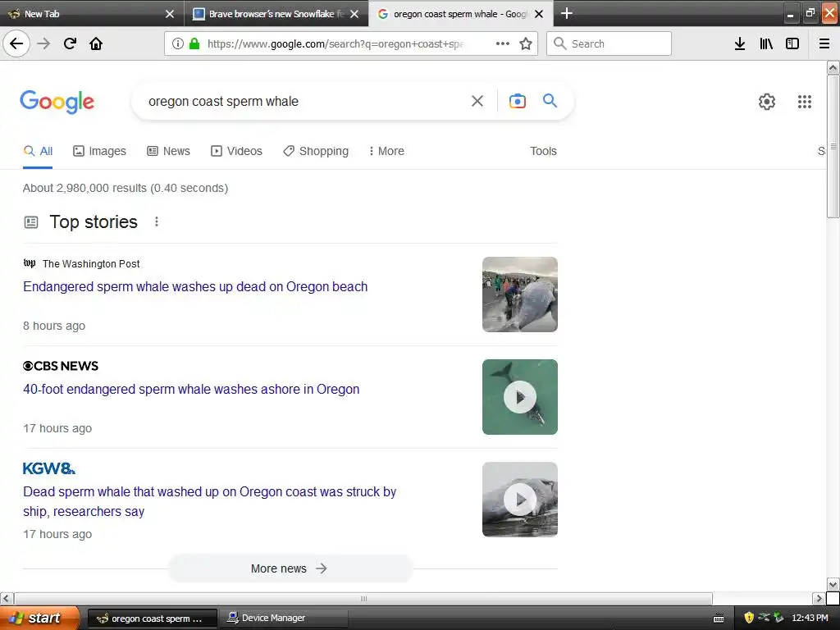Click the CBS News source logo
Screen dimensions: 840x630
(x=61, y=366)
